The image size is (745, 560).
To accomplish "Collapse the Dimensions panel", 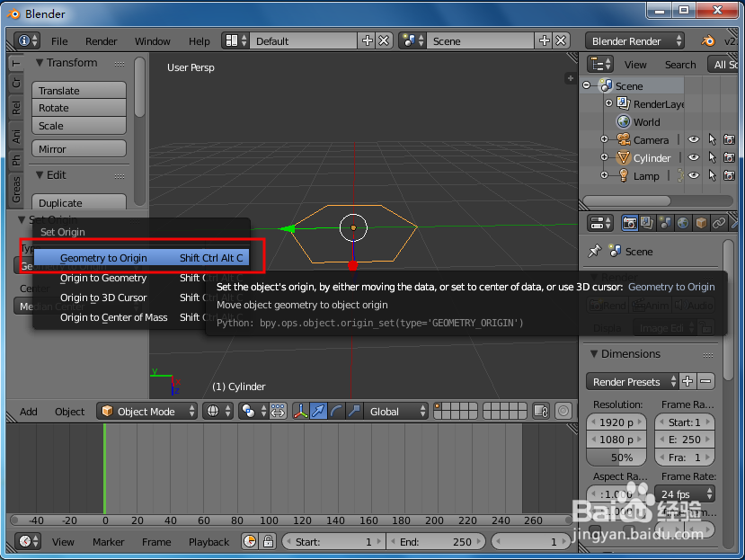I will click(594, 353).
